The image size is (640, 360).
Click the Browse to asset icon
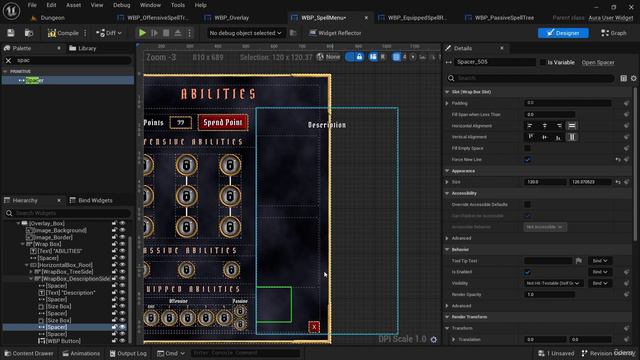[29, 33]
